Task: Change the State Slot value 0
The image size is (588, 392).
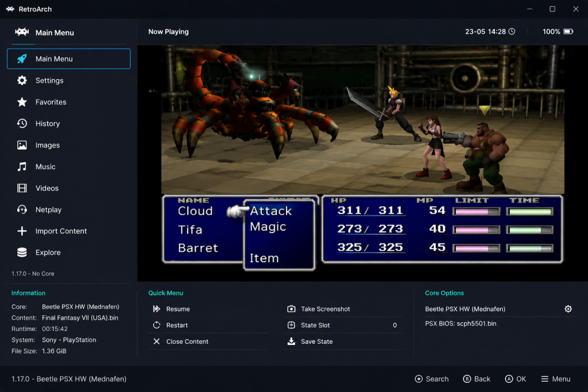Action: click(x=394, y=325)
